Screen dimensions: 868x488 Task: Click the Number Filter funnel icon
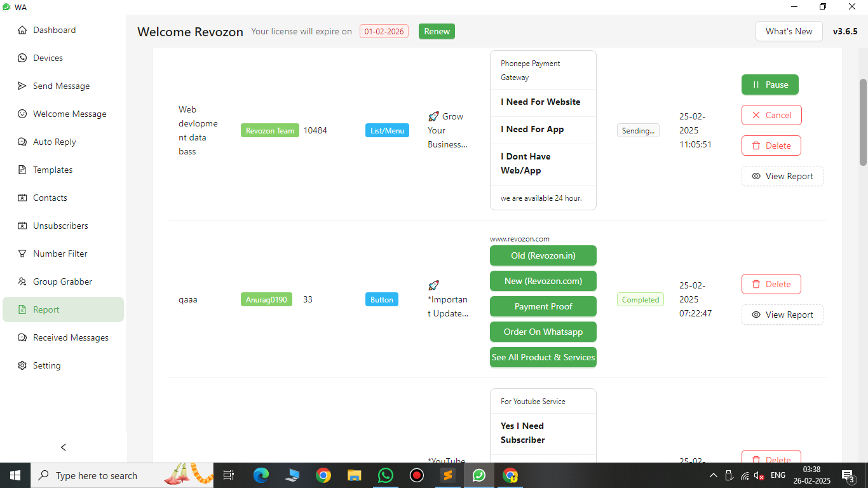point(22,254)
